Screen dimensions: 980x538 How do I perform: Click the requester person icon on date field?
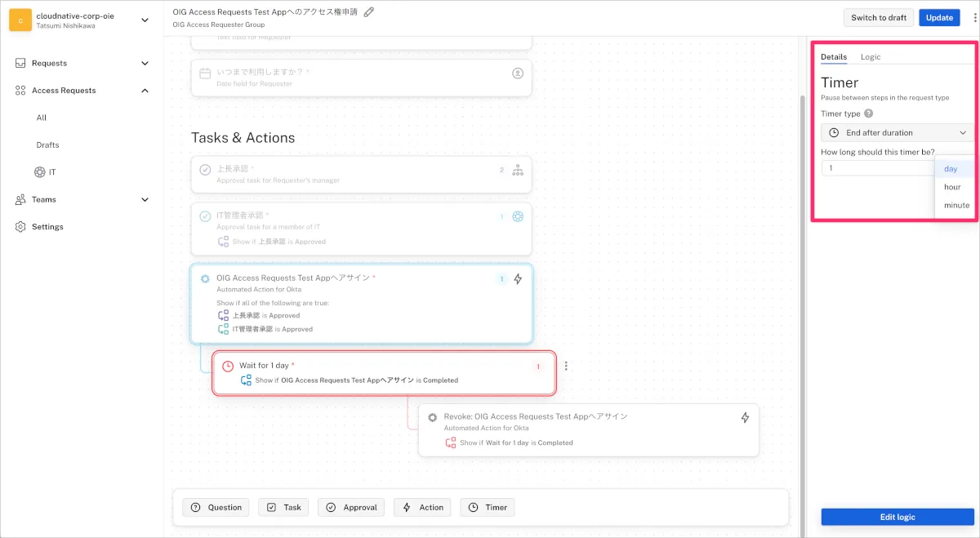pyautogui.click(x=517, y=73)
